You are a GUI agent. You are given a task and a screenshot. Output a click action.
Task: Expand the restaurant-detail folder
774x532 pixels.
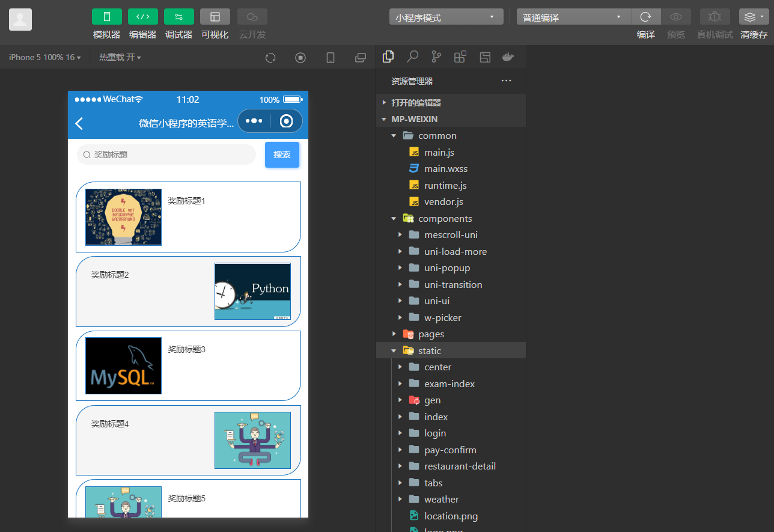click(x=451, y=466)
